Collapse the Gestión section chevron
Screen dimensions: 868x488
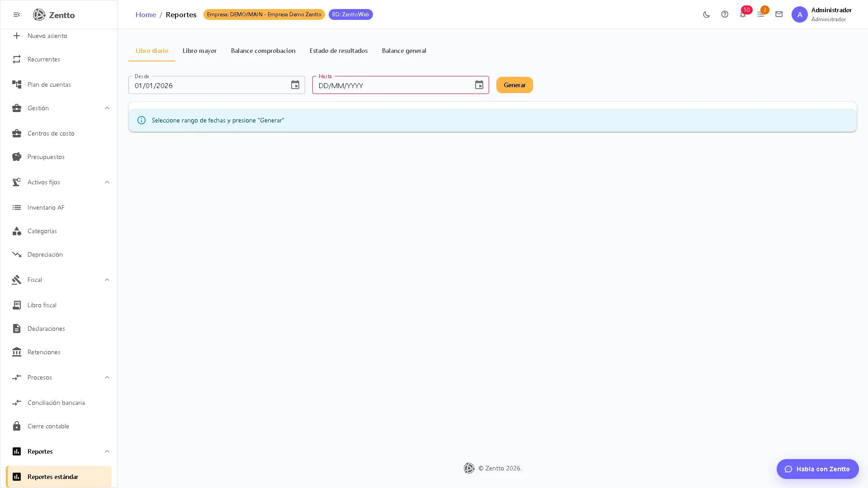107,108
